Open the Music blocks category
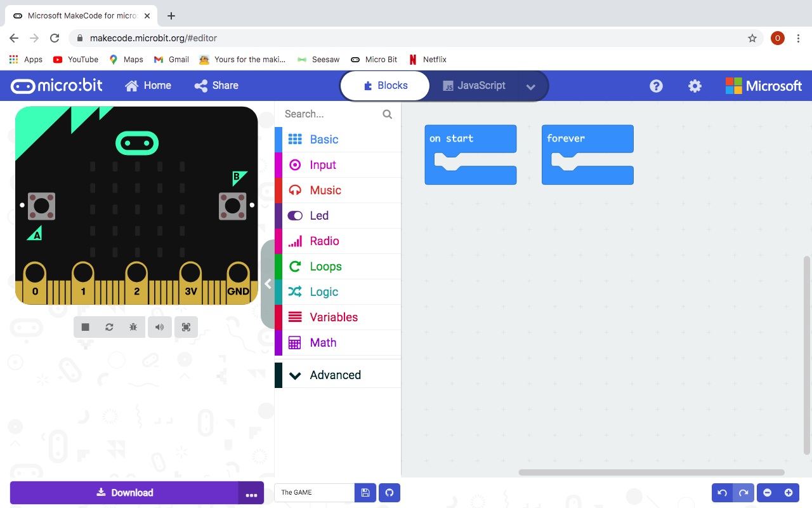The width and height of the screenshot is (812, 508). pos(337,190)
